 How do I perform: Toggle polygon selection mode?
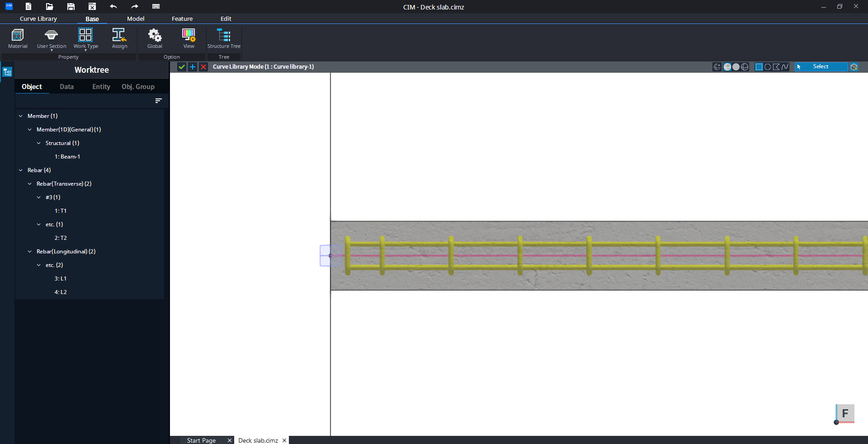coord(776,67)
